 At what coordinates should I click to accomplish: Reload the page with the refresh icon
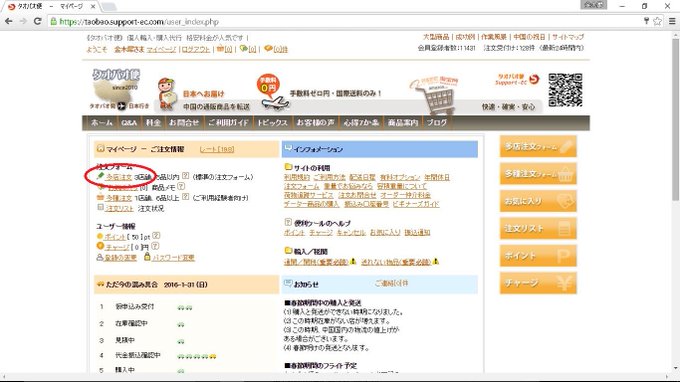(x=38, y=21)
